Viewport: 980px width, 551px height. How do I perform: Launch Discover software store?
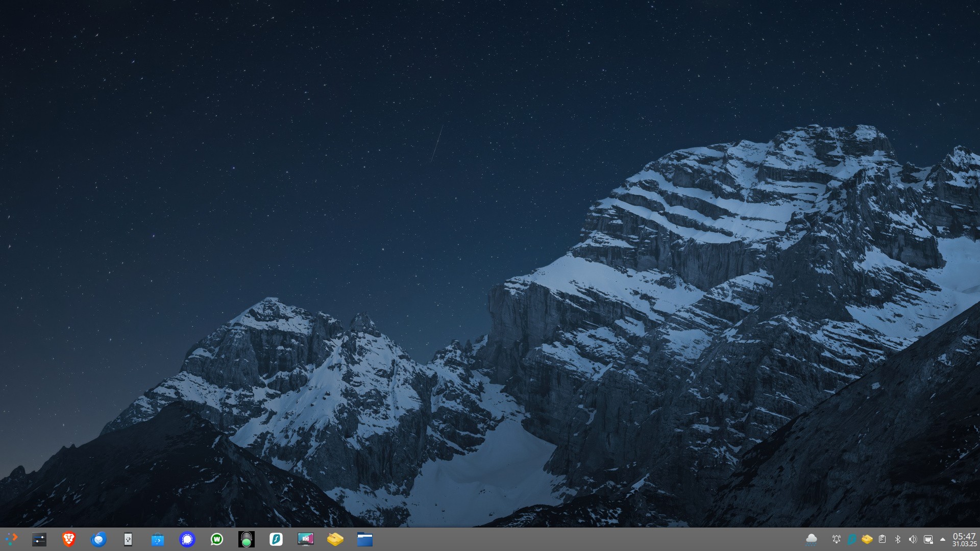[158, 539]
